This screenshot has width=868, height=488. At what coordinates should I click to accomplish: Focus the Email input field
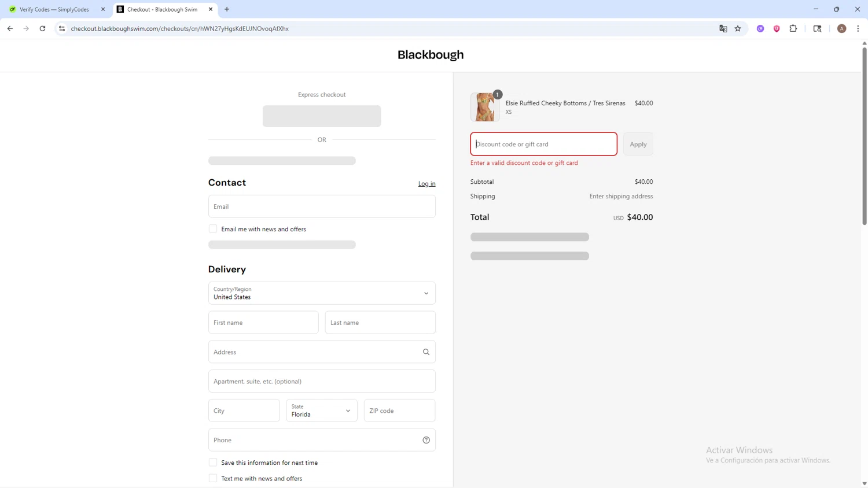322,206
